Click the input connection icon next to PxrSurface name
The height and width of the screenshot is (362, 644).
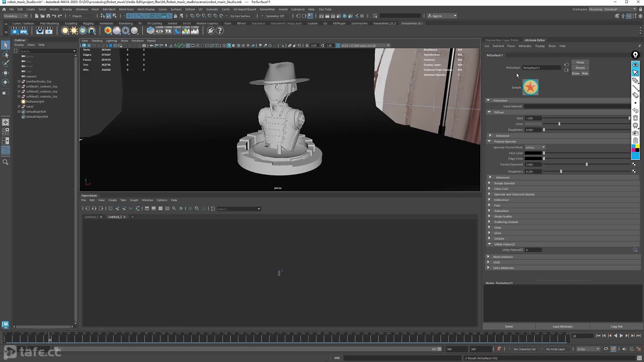(567, 65)
